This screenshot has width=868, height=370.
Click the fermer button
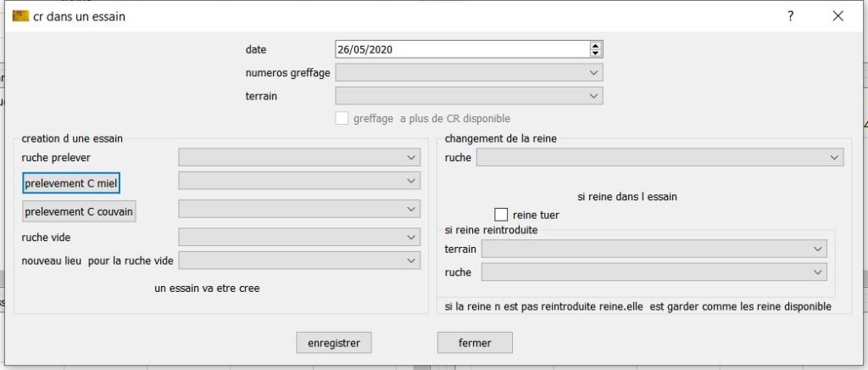[x=475, y=343]
